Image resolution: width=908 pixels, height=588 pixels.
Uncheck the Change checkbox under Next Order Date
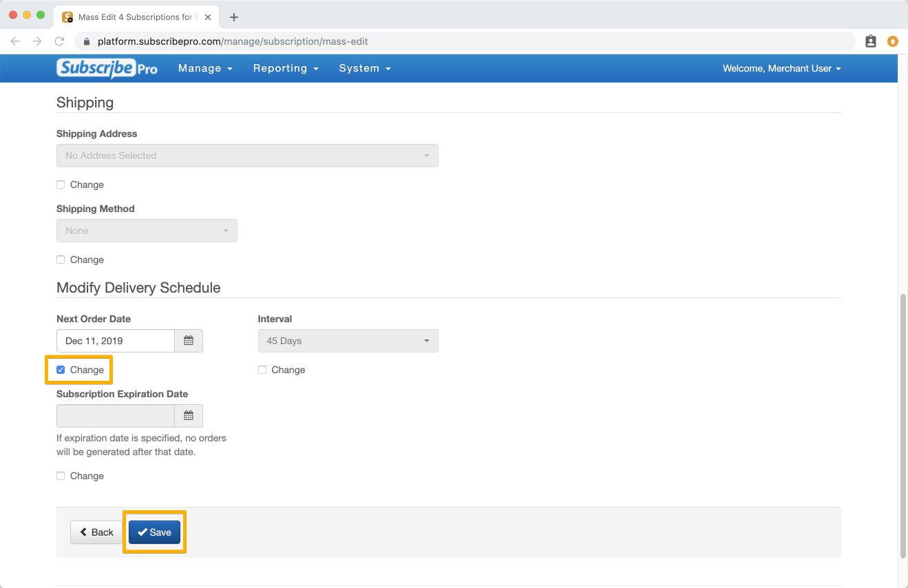61,370
